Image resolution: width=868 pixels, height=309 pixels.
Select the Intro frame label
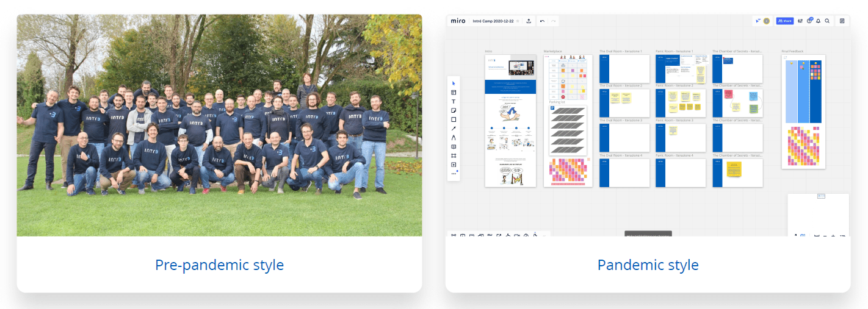pyautogui.click(x=488, y=51)
